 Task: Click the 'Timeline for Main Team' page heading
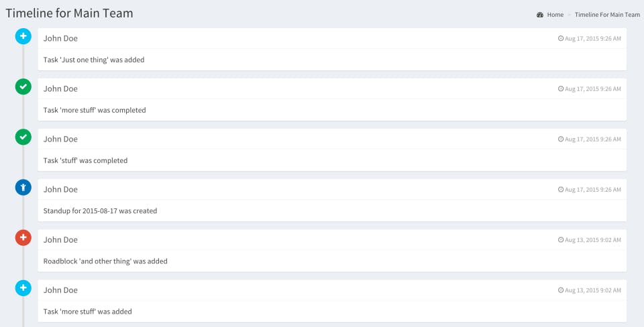coord(69,13)
